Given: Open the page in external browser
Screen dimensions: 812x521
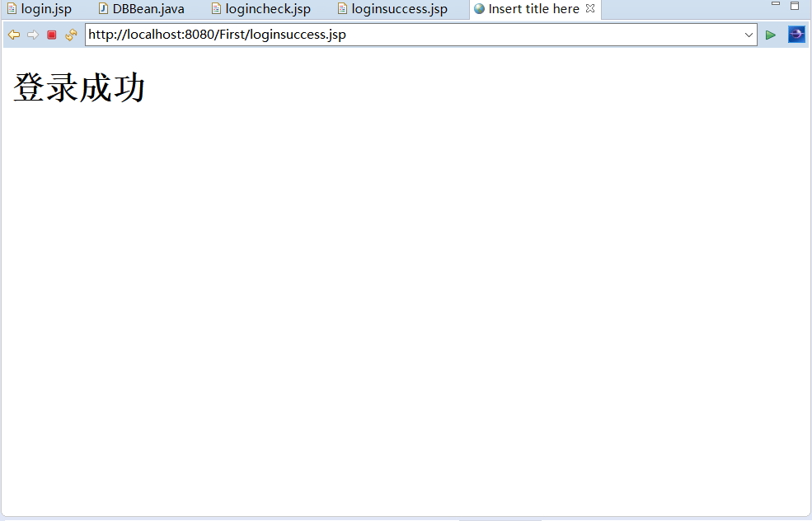Looking at the screenshot, I should 796,35.
